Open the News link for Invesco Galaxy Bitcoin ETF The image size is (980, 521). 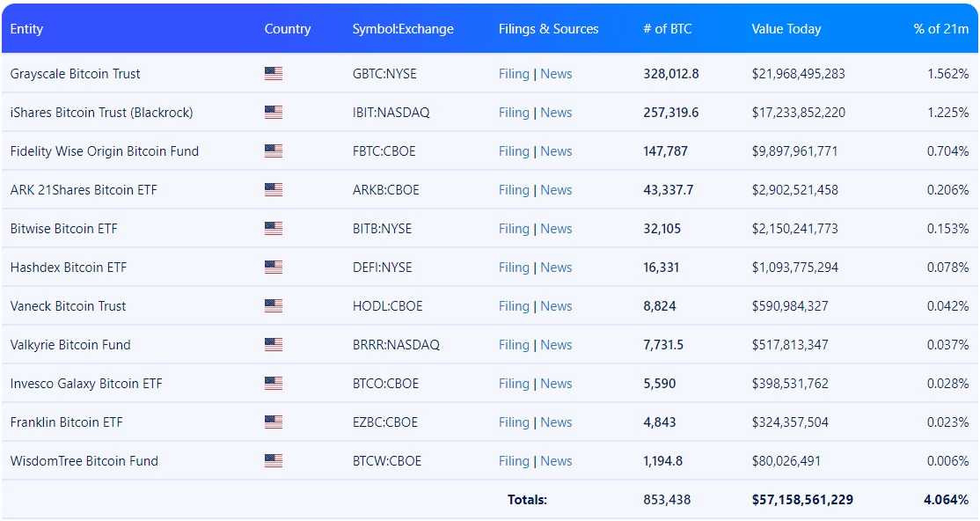pyautogui.click(x=556, y=384)
